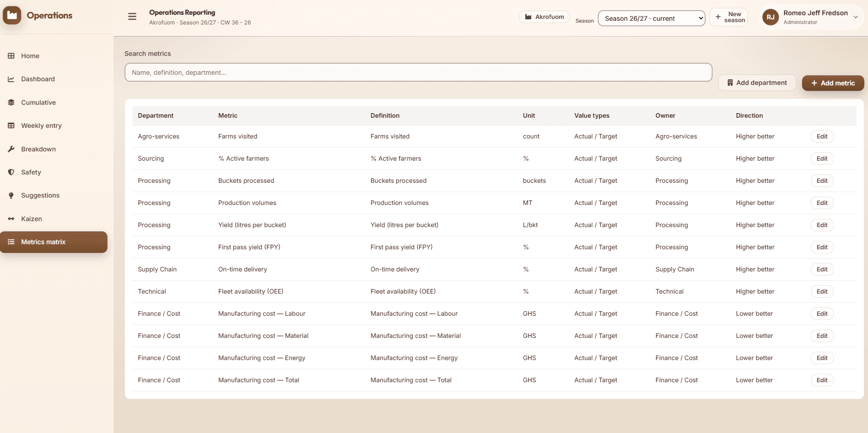The width and height of the screenshot is (868, 433).
Task: Toggle the hamburger sidebar menu
Action: click(132, 17)
